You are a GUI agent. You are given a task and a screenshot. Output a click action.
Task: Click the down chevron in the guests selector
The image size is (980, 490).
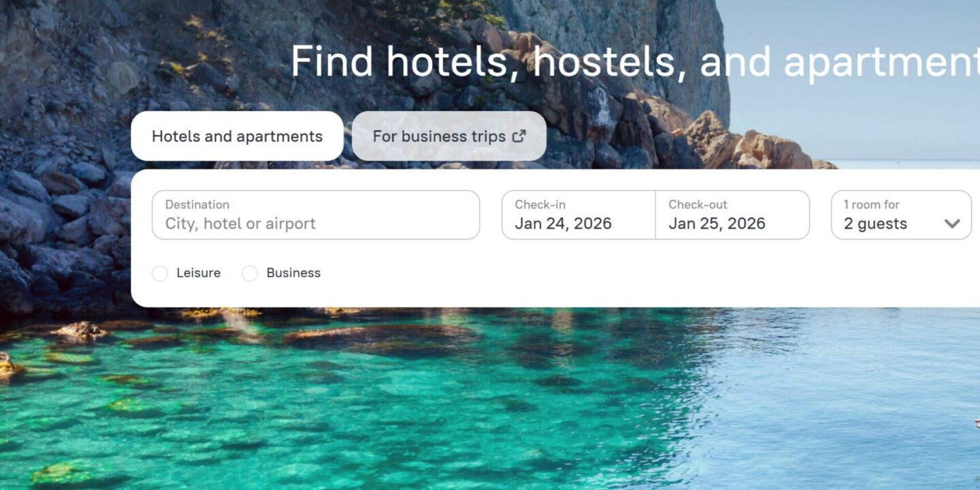click(x=952, y=224)
